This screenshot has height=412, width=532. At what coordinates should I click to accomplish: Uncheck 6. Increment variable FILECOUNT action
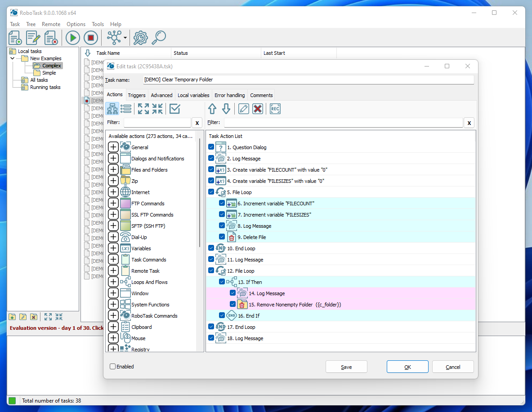click(x=222, y=203)
